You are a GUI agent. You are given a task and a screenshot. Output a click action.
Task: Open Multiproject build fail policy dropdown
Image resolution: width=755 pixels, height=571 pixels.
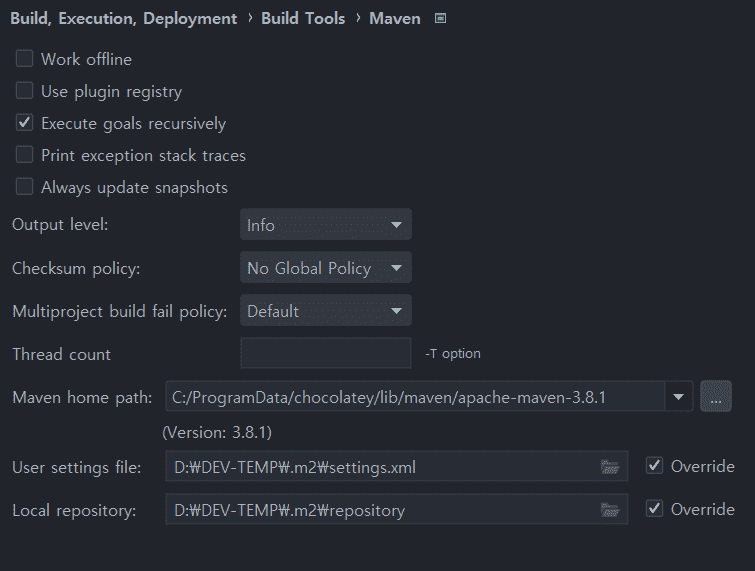325,311
